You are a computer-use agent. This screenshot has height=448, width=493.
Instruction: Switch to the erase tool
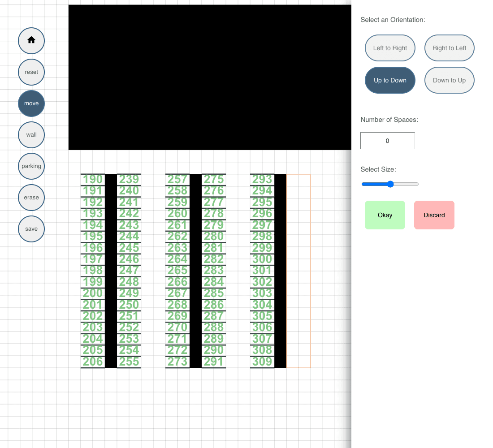[x=31, y=198]
